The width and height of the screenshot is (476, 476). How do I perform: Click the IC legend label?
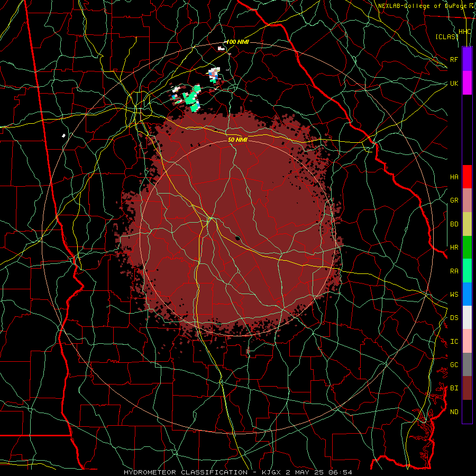(x=454, y=341)
